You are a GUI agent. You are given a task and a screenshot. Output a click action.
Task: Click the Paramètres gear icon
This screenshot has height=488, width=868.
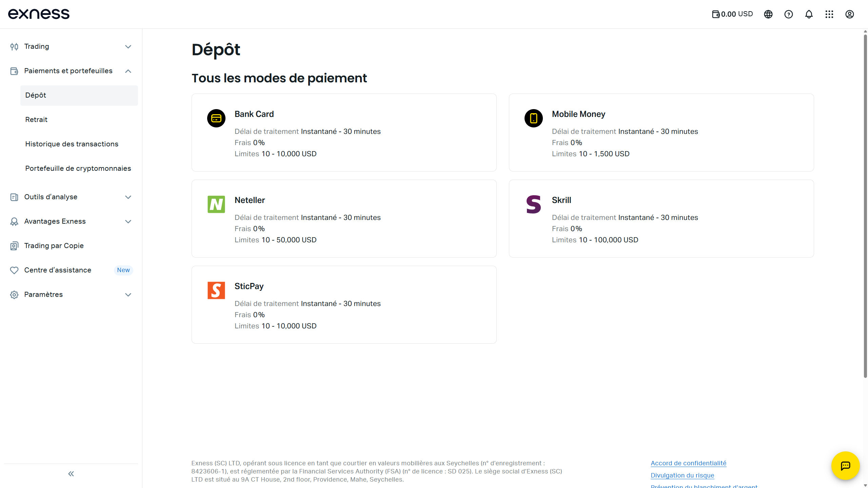tap(14, 294)
